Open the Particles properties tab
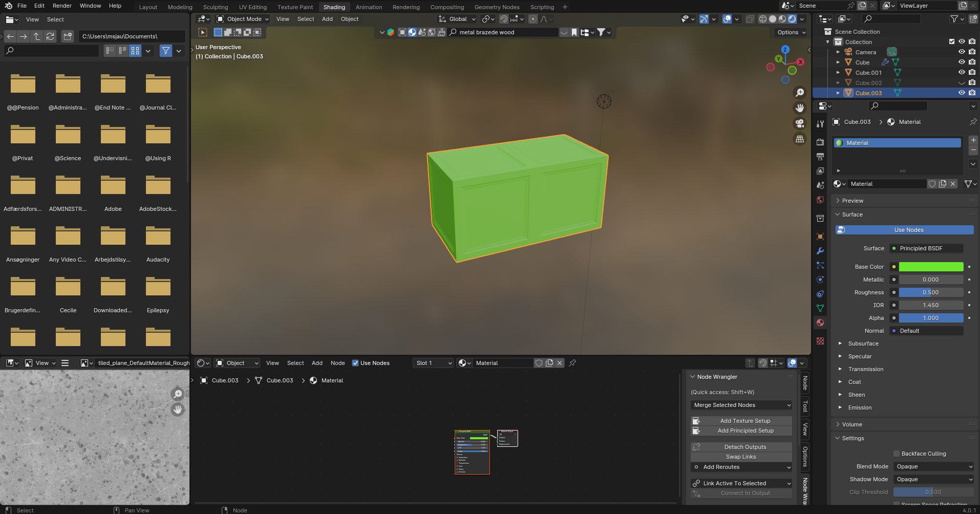 click(x=820, y=265)
